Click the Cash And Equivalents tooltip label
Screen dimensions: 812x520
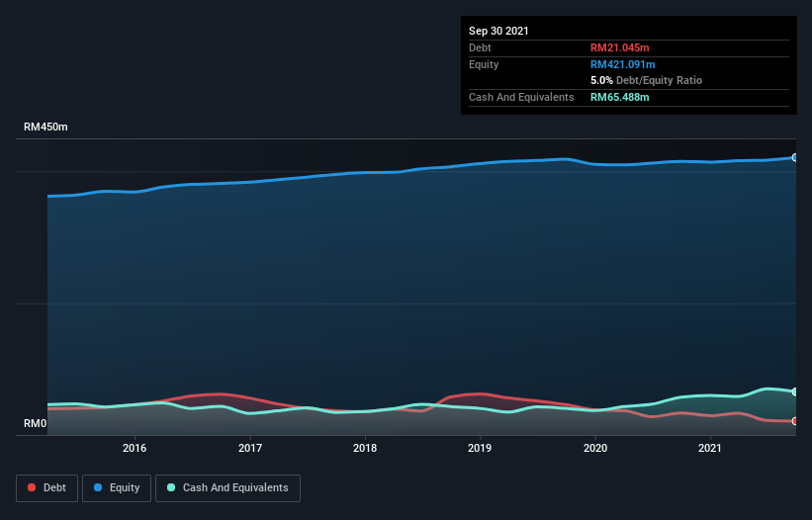(x=521, y=97)
